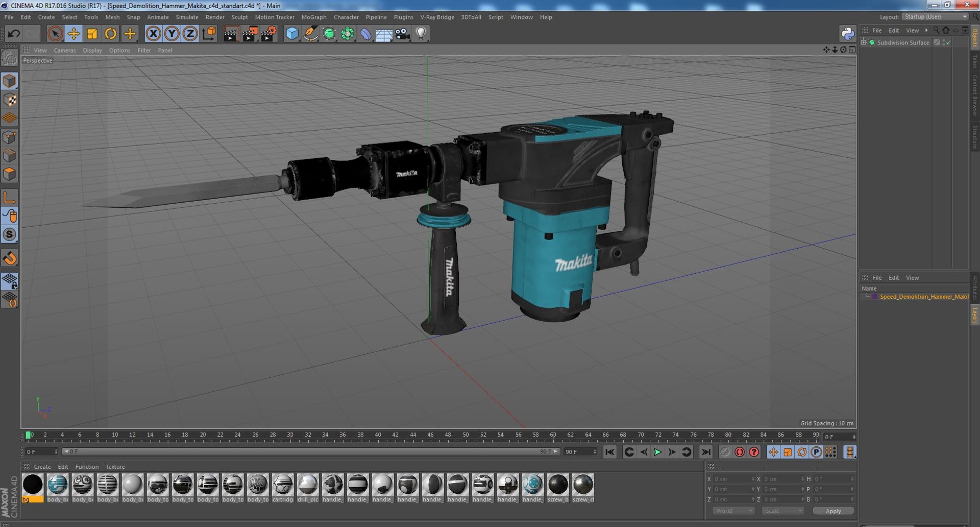Open the V-Ray Bridge menu

437,17
